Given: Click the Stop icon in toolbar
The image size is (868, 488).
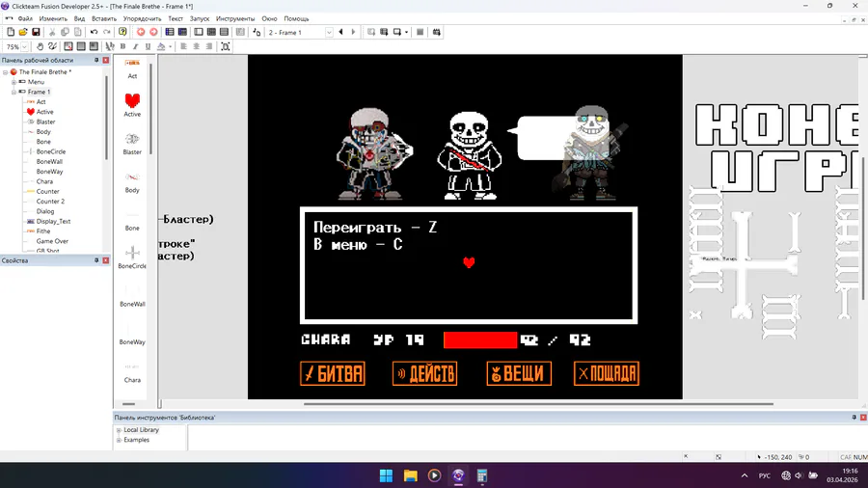Looking at the screenshot, I should coord(420,32).
